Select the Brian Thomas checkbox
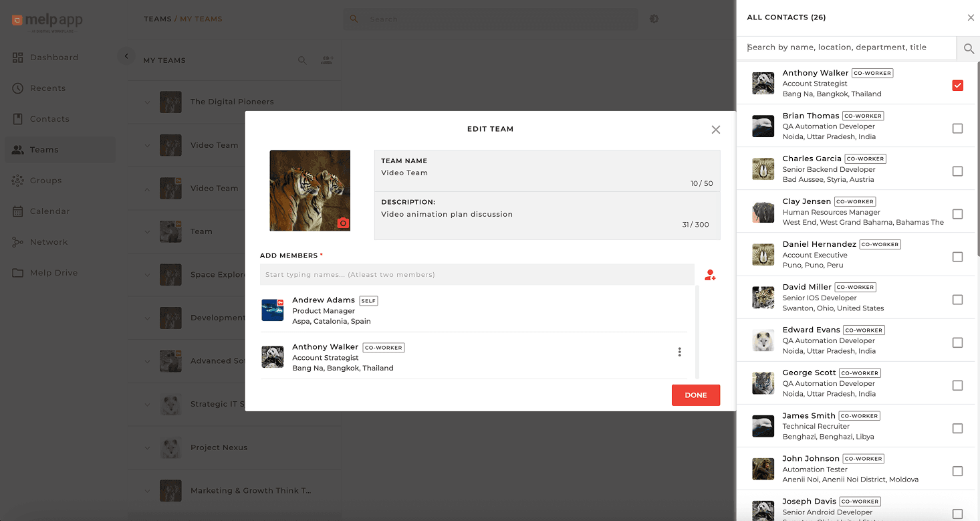 tap(957, 128)
